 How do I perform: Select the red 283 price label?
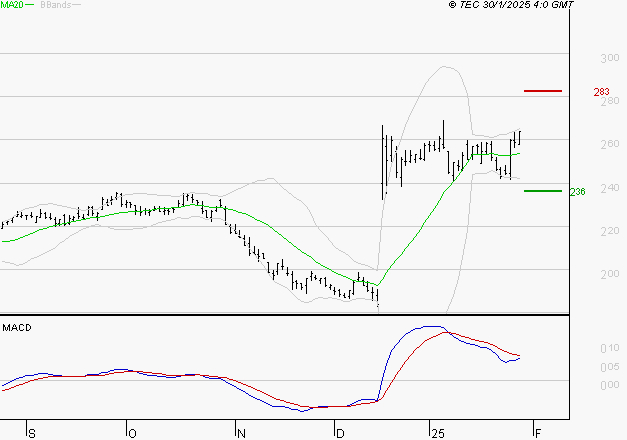(602, 92)
